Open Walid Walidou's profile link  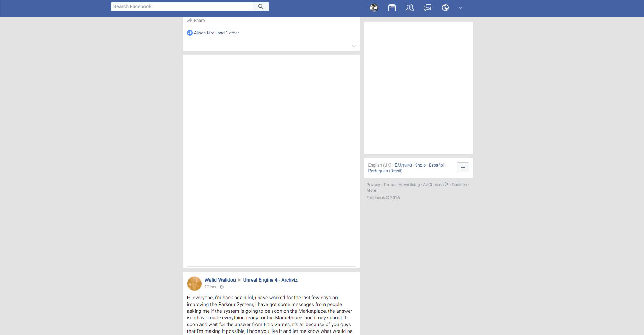(220, 280)
